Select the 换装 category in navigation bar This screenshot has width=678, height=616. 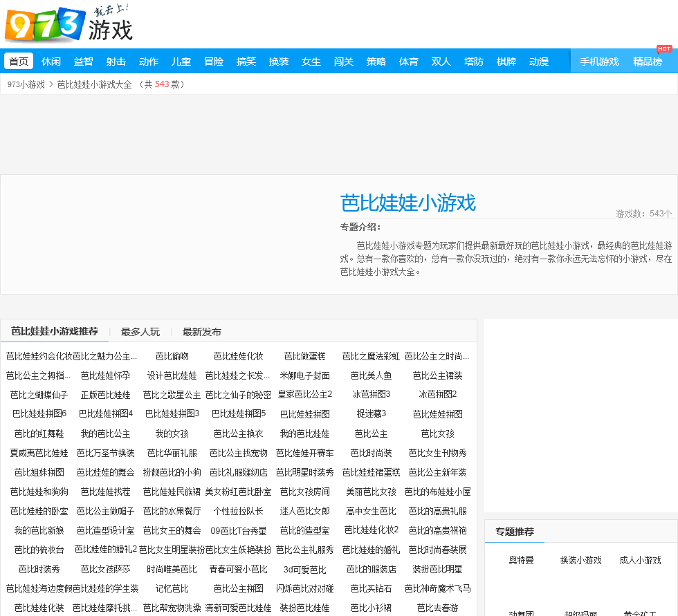pyautogui.click(x=279, y=62)
